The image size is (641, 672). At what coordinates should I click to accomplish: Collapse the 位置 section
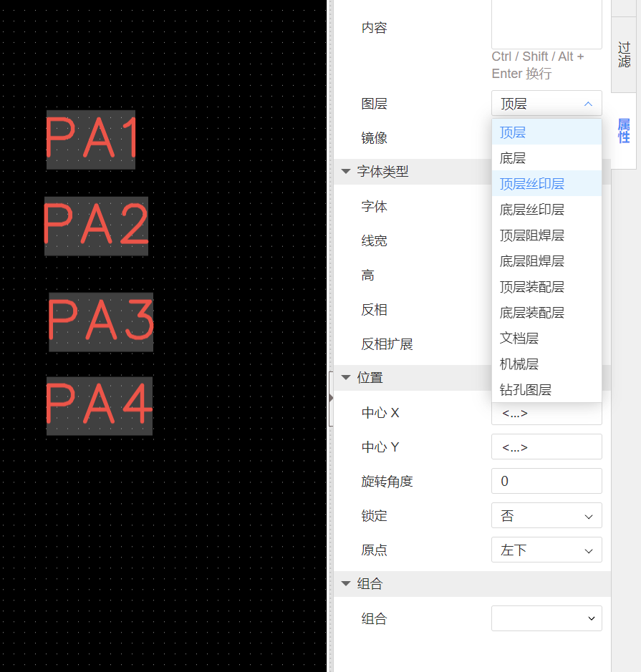pyautogui.click(x=346, y=378)
